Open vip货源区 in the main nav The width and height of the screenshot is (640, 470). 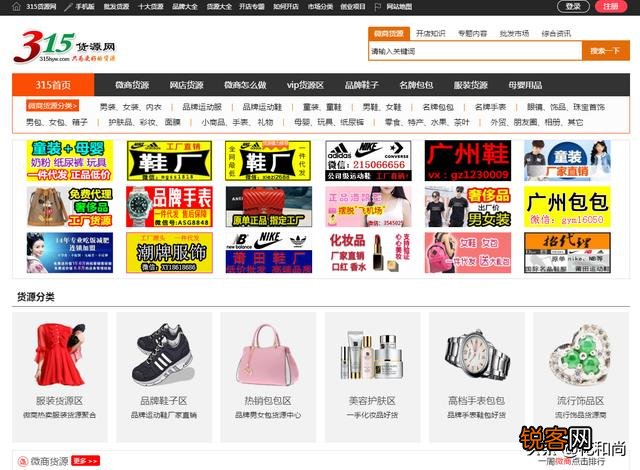click(x=305, y=85)
